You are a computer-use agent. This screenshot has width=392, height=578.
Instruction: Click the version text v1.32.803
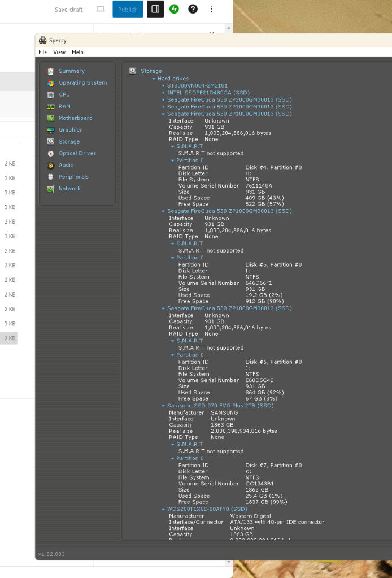click(51, 554)
